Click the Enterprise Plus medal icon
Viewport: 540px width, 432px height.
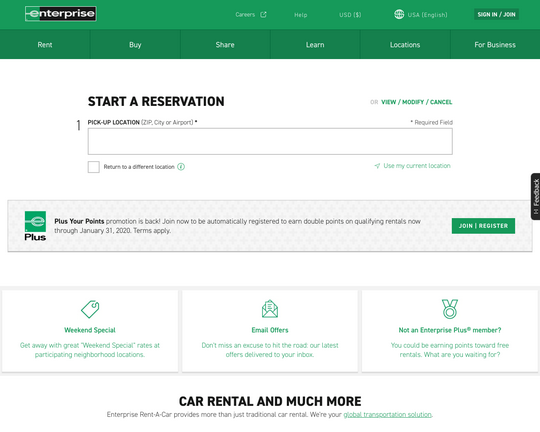450,309
